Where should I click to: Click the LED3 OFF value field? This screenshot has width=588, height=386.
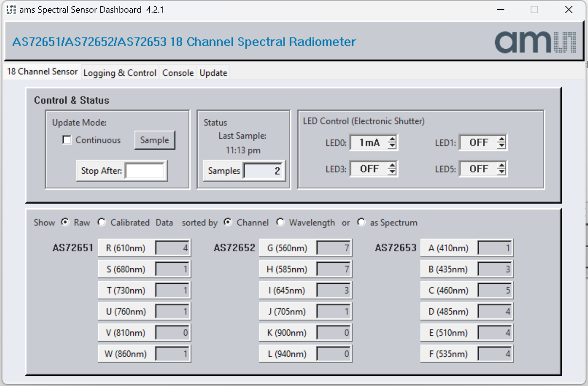click(369, 169)
